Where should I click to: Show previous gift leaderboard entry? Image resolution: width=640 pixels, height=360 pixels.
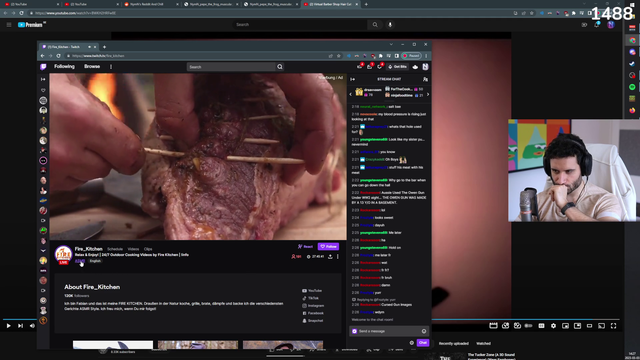point(351,94)
